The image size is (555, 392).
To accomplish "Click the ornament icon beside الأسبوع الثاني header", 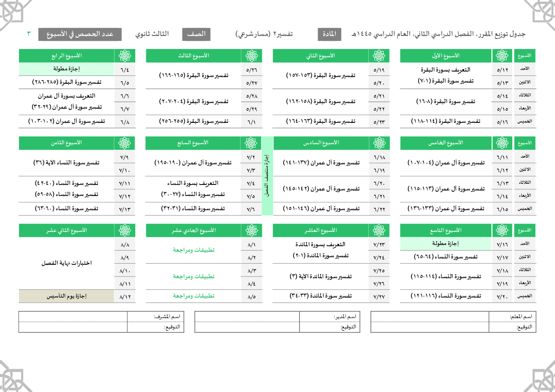I will pyautogui.click(x=379, y=56).
